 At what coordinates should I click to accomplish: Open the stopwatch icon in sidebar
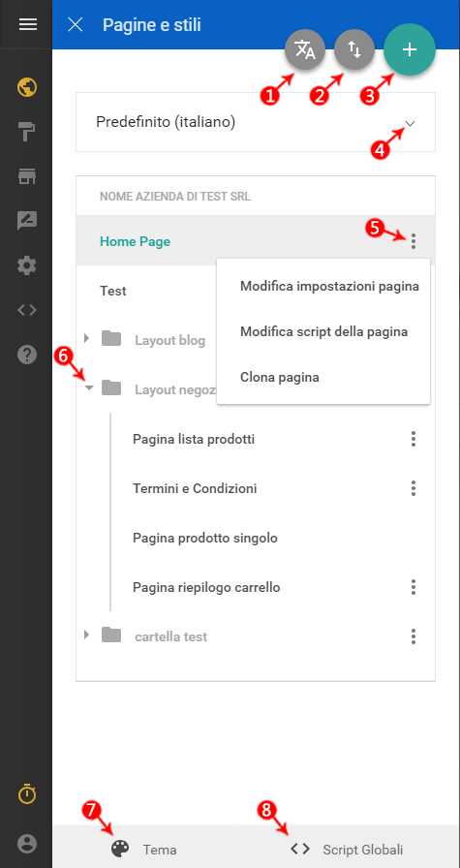pyautogui.click(x=27, y=793)
